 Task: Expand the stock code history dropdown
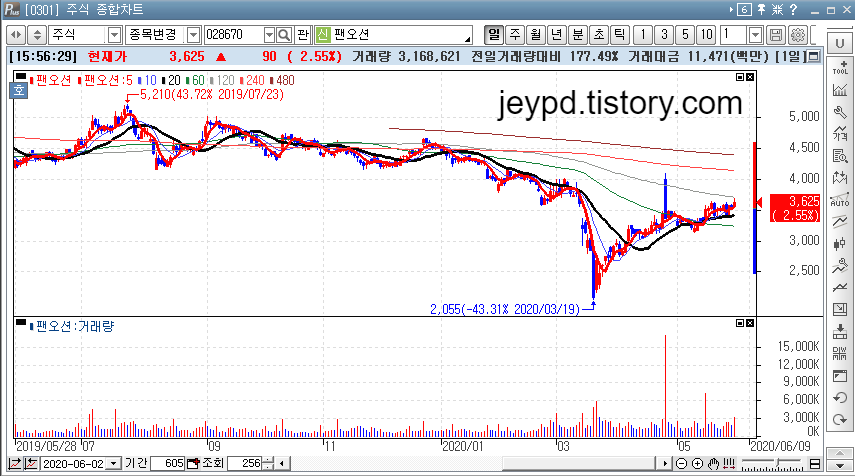[x=269, y=35]
